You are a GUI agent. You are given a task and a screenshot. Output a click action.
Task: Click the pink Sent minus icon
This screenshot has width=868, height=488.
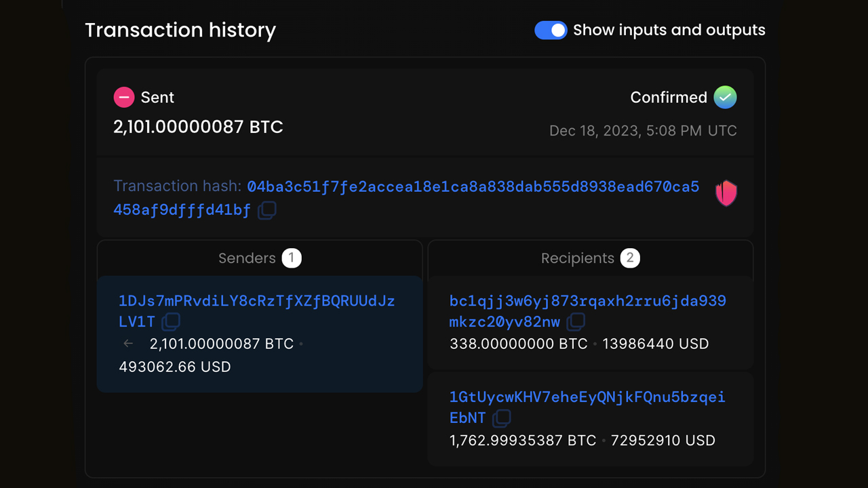tap(124, 97)
